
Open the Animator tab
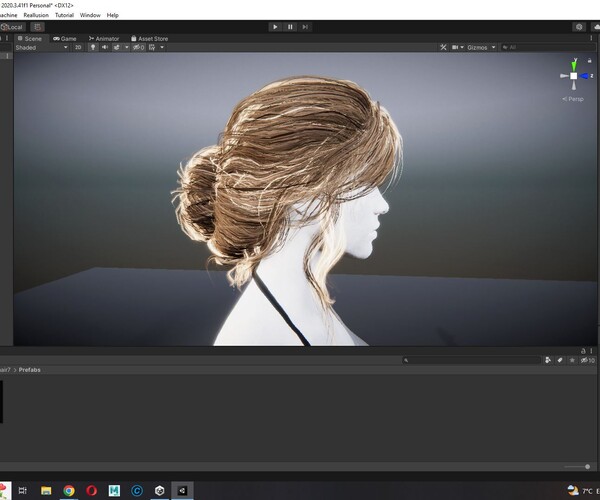coord(104,39)
